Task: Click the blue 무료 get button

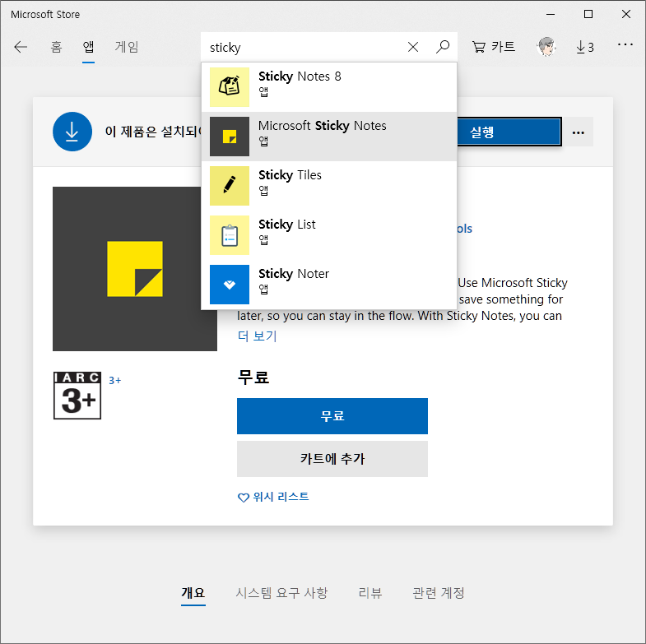Action: [x=332, y=416]
